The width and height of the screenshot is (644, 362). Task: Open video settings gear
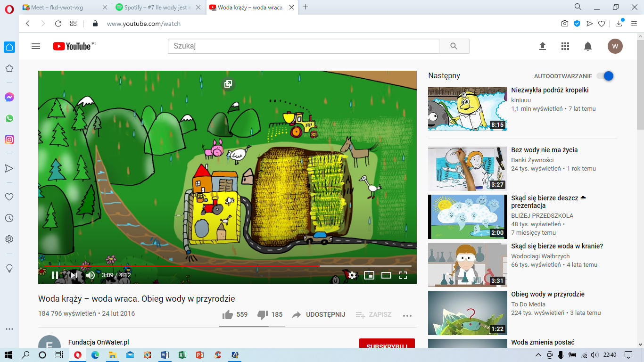(x=352, y=275)
